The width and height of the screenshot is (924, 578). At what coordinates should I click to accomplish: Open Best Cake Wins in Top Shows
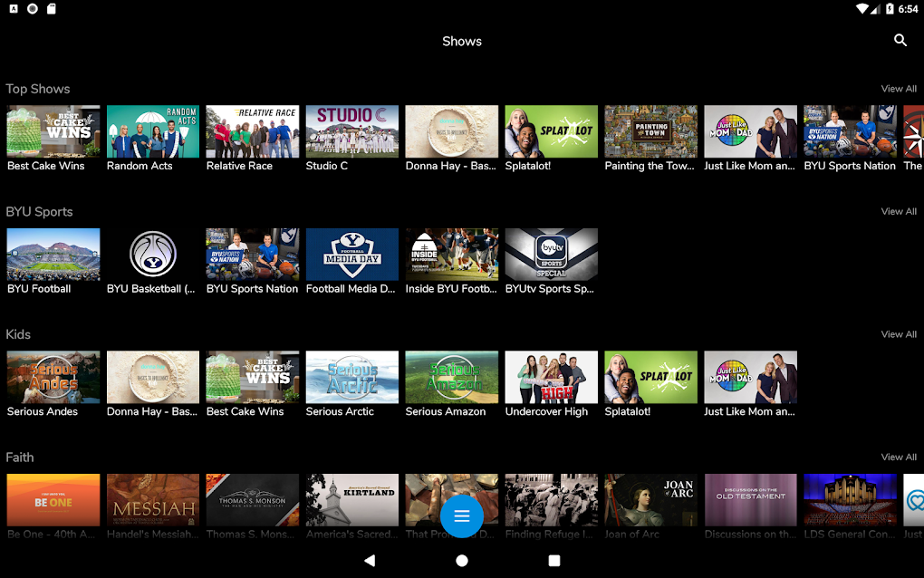pos(53,131)
